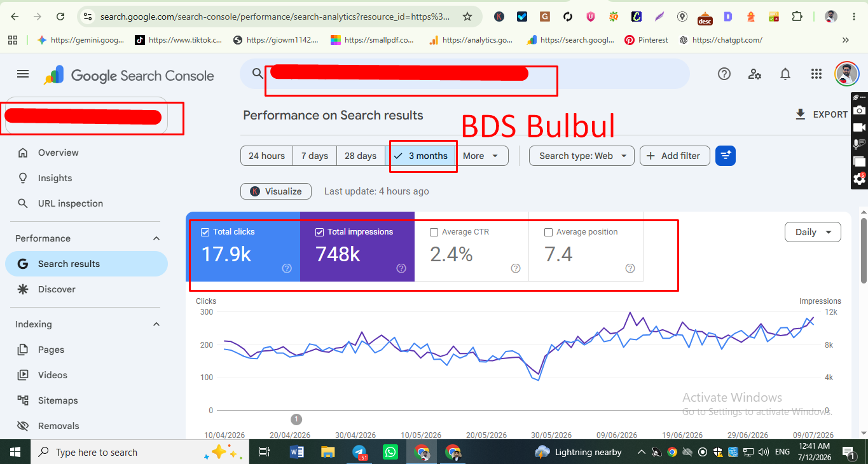Image resolution: width=868 pixels, height=464 pixels.
Task: Click the SQ SEOquake extension icon
Action: click(x=614, y=17)
